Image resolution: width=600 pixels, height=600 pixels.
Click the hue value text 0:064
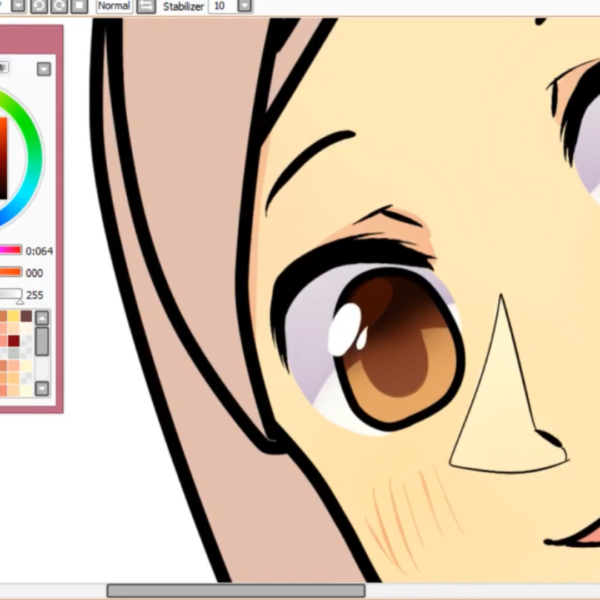pos(39,251)
